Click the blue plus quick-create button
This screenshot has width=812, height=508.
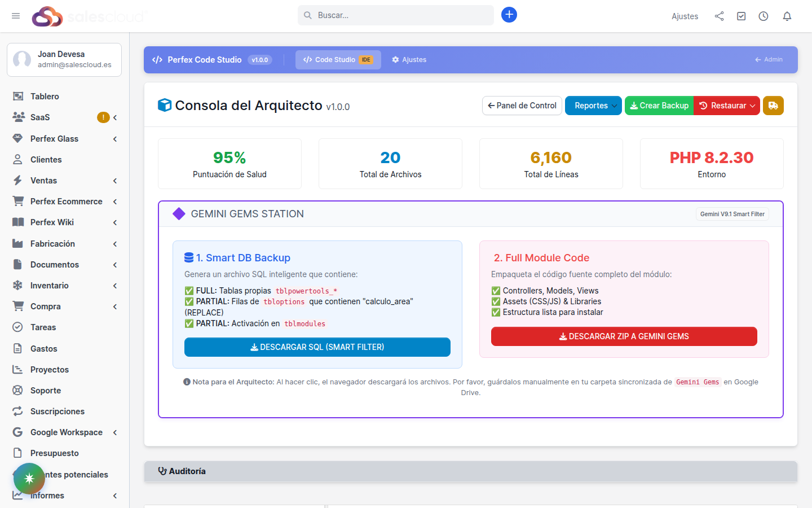509,15
